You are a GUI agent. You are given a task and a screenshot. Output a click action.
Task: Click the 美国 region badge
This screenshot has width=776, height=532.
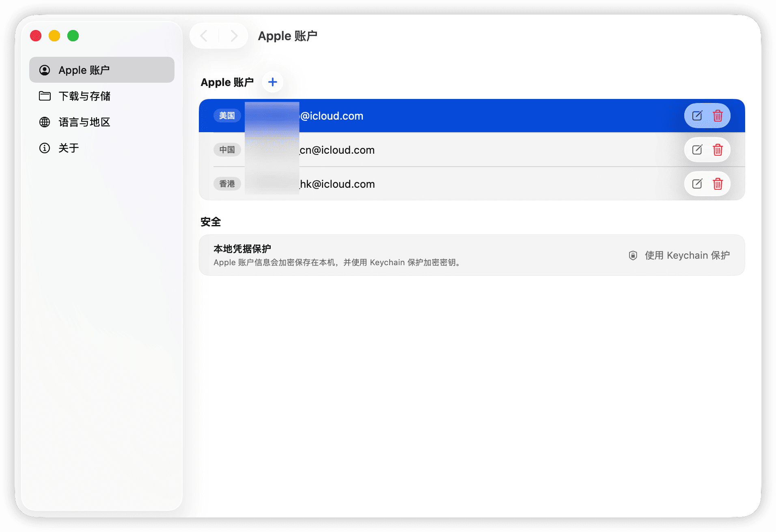pyautogui.click(x=227, y=116)
